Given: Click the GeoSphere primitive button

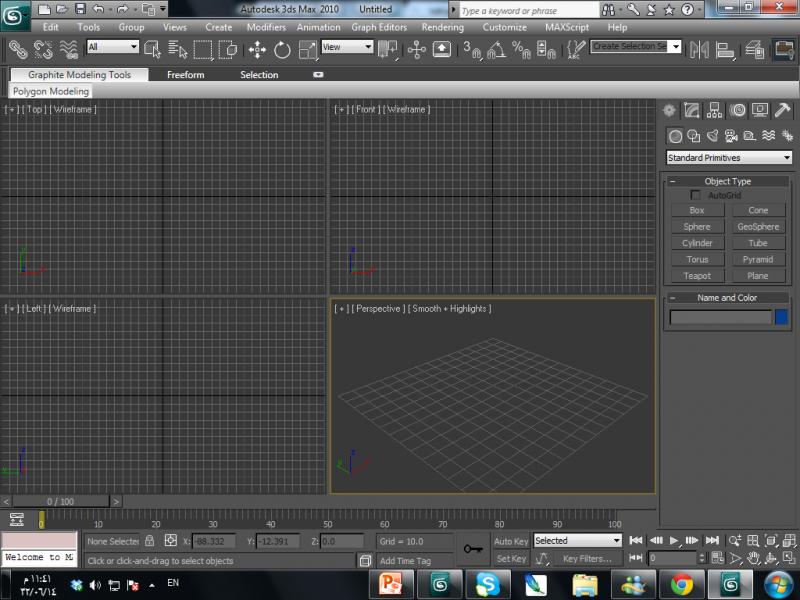Looking at the screenshot, I should (758, 227).
